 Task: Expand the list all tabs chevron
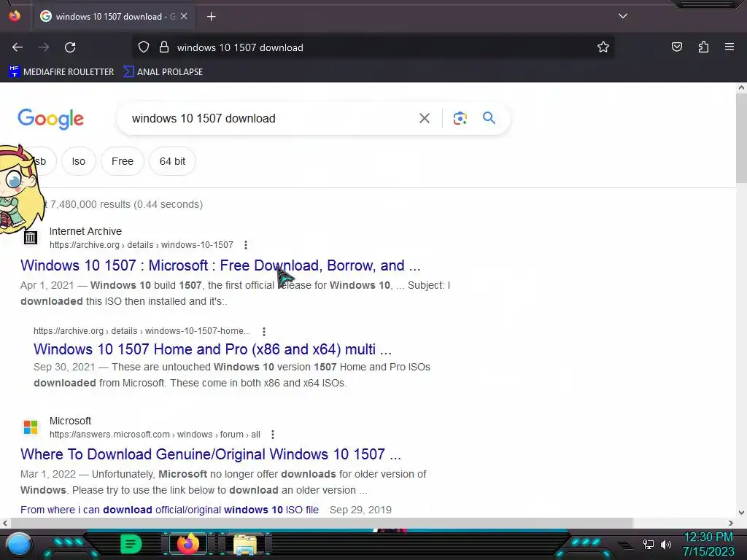pos(623,16)
